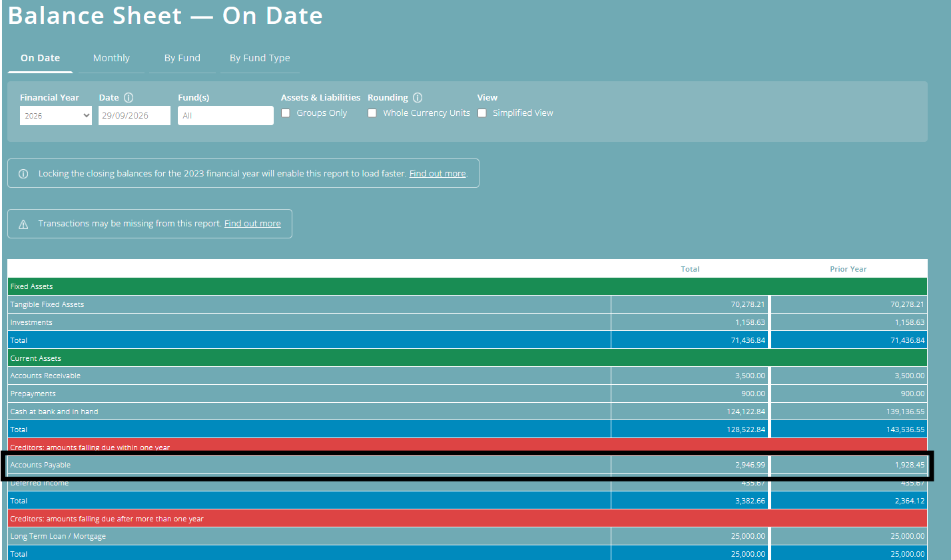Click the info icon beside Rounding
951x560 pixels.
418,97
